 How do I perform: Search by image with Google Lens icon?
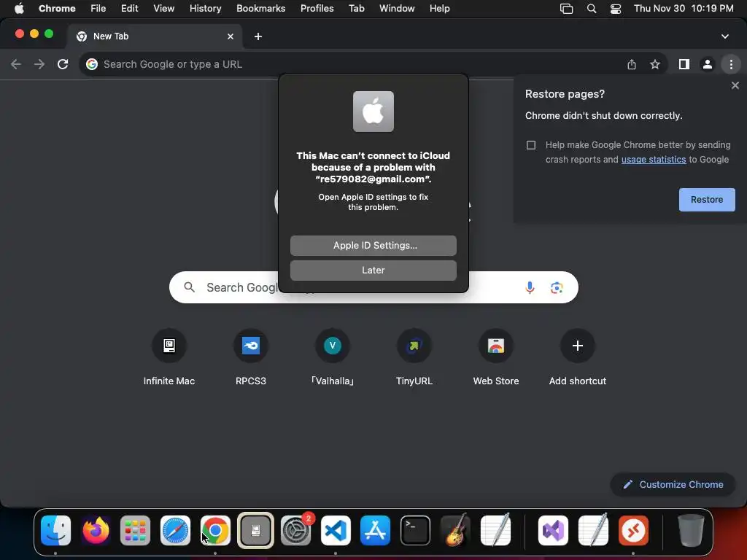[x=557, y=287]
